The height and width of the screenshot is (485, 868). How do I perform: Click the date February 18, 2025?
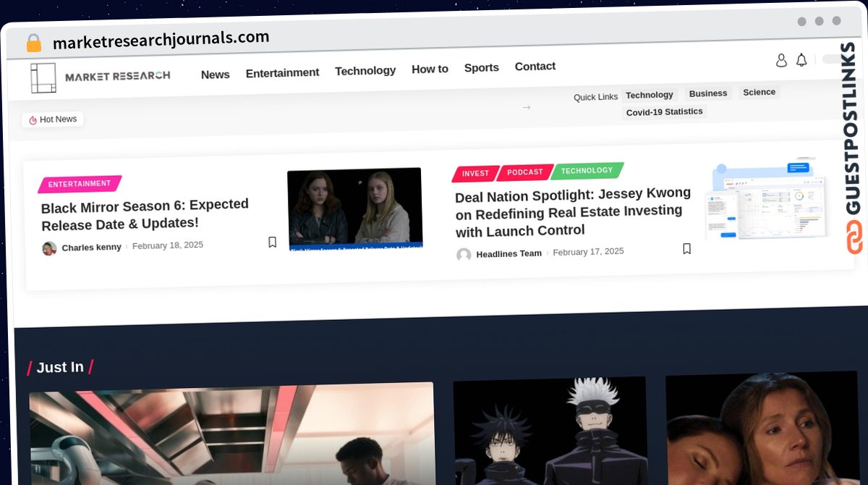168,245
